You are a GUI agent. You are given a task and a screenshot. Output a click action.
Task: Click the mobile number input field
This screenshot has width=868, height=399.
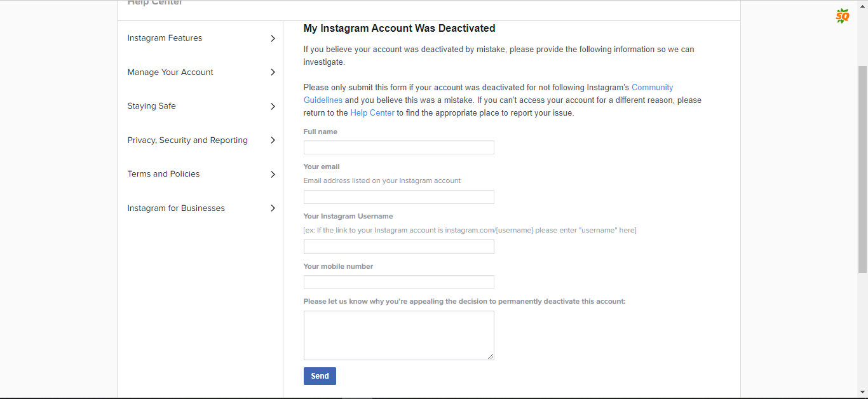399,282
